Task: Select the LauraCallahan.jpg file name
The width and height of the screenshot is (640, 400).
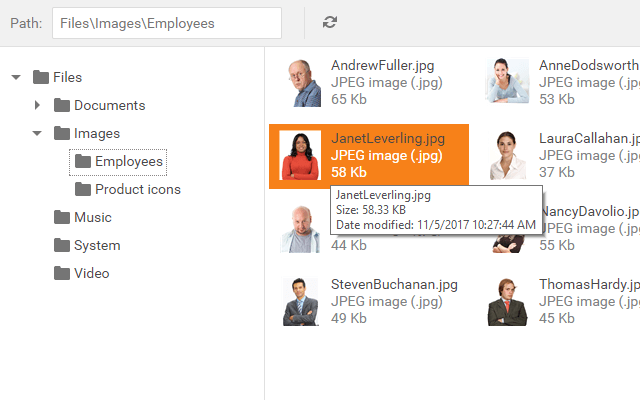Action: (x=588, y=138)
